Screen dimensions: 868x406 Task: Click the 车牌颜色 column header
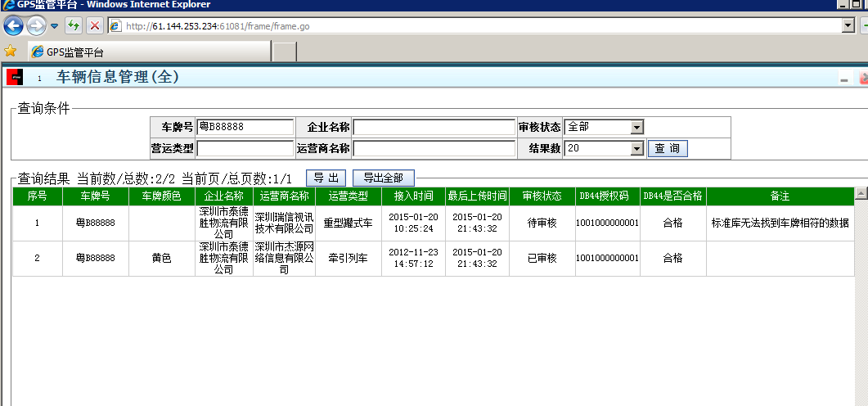click(x=162, y=196)
